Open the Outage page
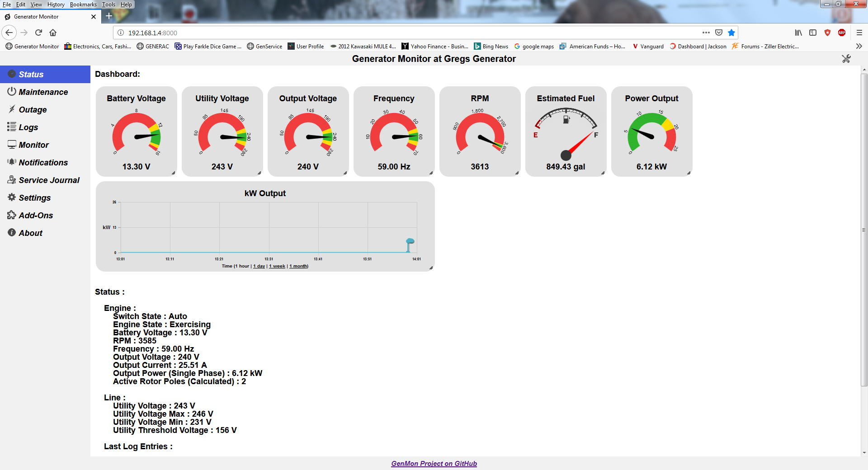Viewport: 868px width, 470px height. click(x=33, y=110)
